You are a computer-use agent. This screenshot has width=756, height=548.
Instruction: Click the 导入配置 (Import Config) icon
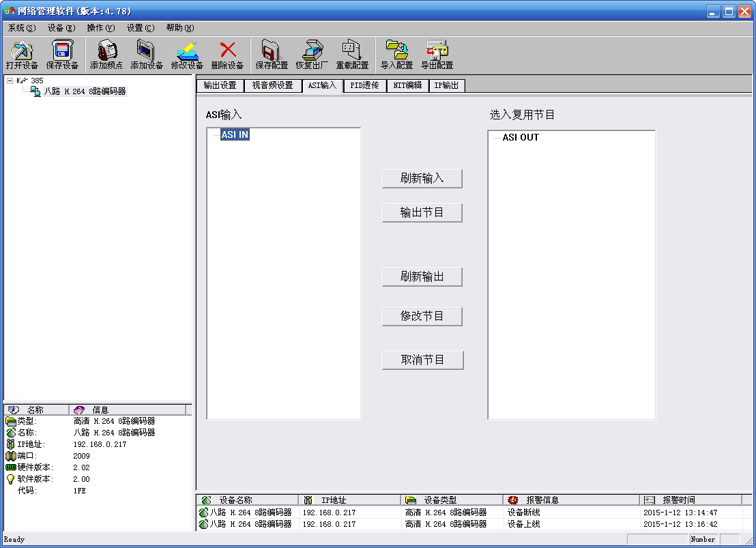[396, 51]
